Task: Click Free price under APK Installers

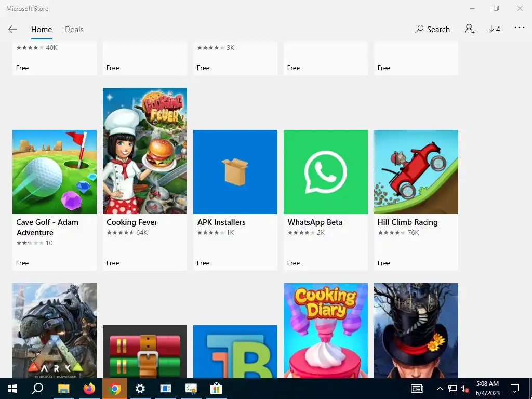Action: click(203, 263)
